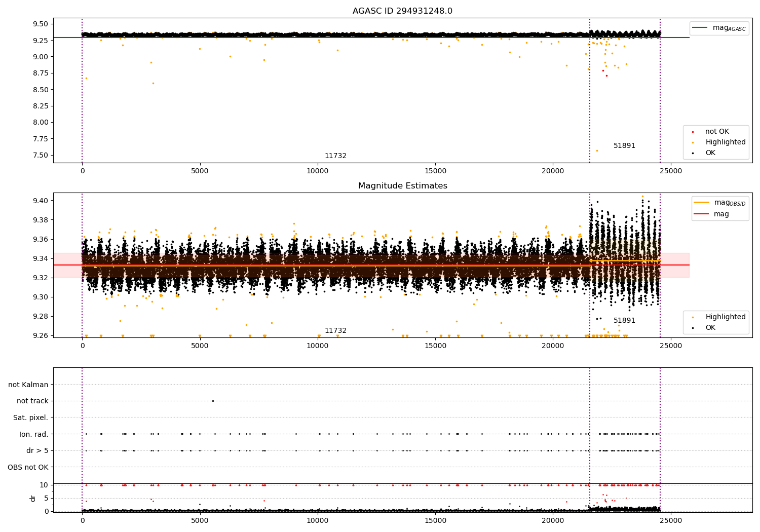Click the "OBS not OK" axis label
This screenshot has height=532, width=760.
28,467
